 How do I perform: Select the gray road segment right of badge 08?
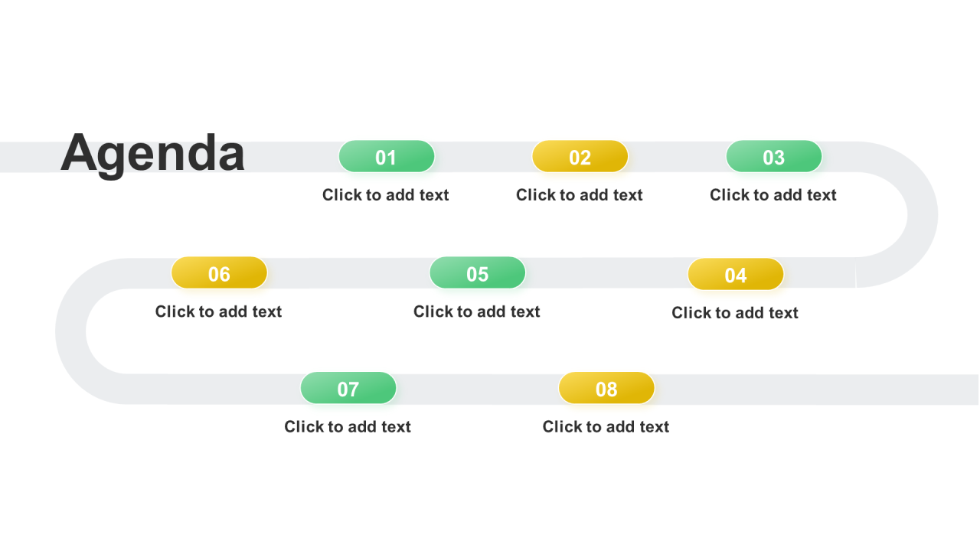click(x=817, y=390)
